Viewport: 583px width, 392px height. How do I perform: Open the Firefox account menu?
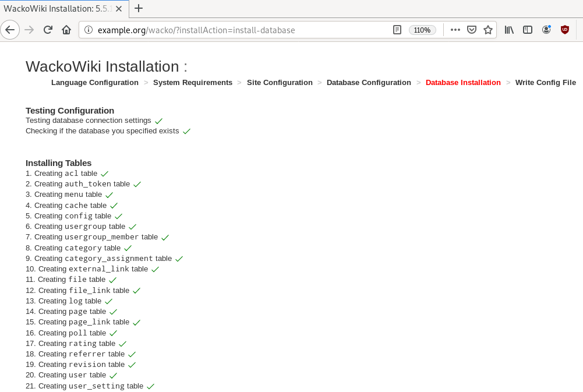click(546, 29)
